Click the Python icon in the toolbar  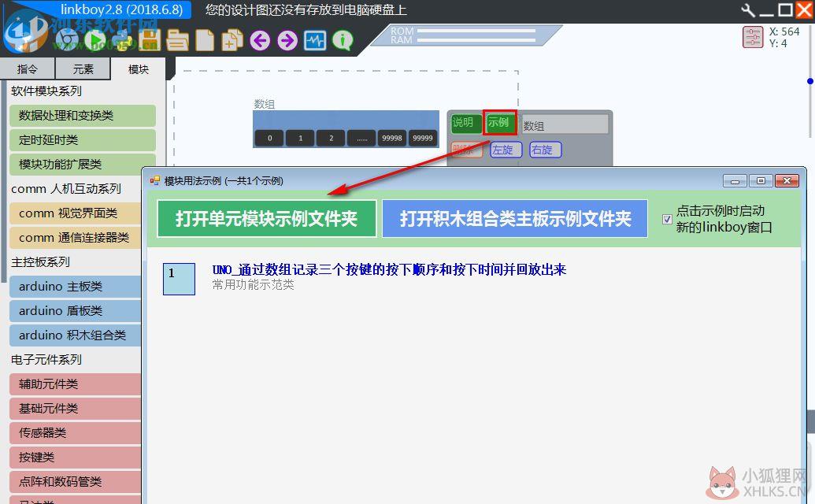[124, 40]
